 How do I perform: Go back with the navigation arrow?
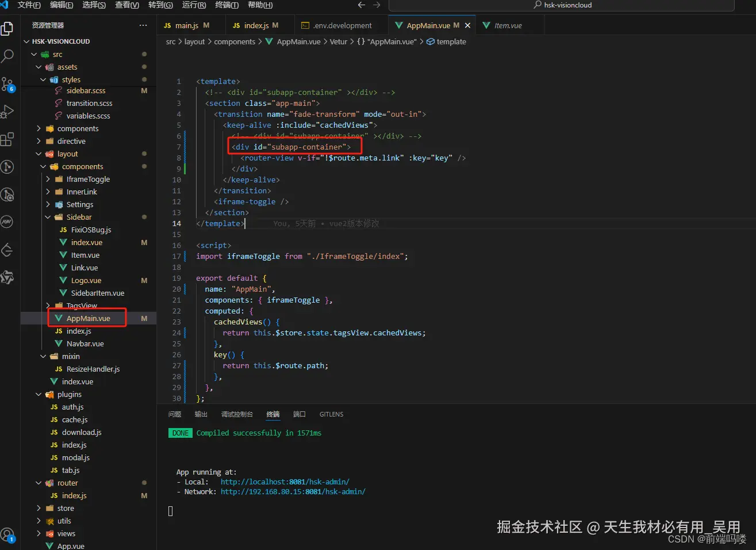(x=362, y=5)
